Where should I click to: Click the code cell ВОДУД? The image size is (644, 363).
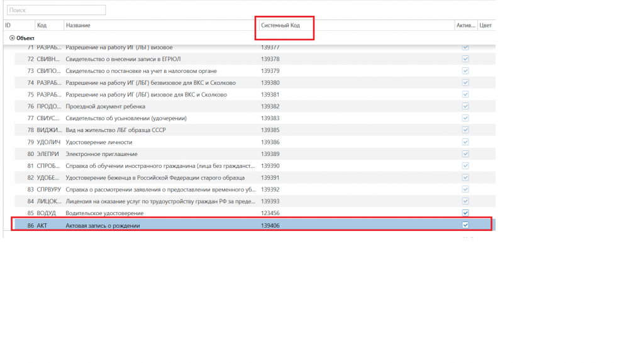tap(46, 213)
